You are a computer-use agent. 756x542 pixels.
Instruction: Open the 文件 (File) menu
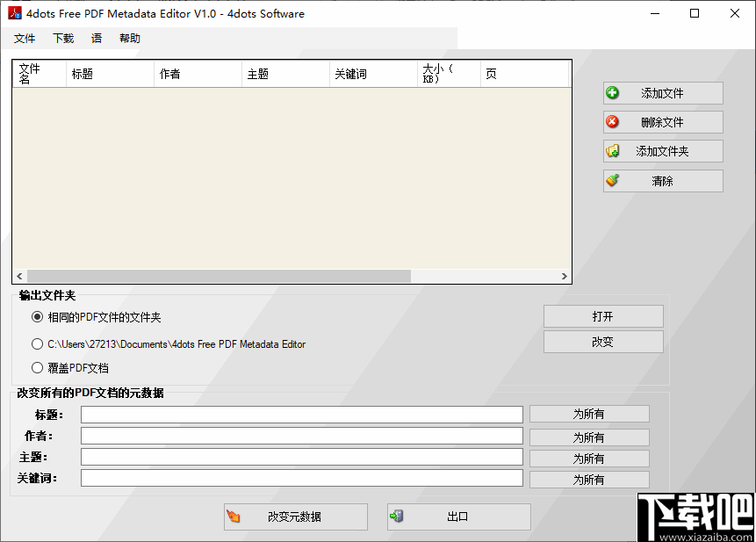[x=25, y=38]
